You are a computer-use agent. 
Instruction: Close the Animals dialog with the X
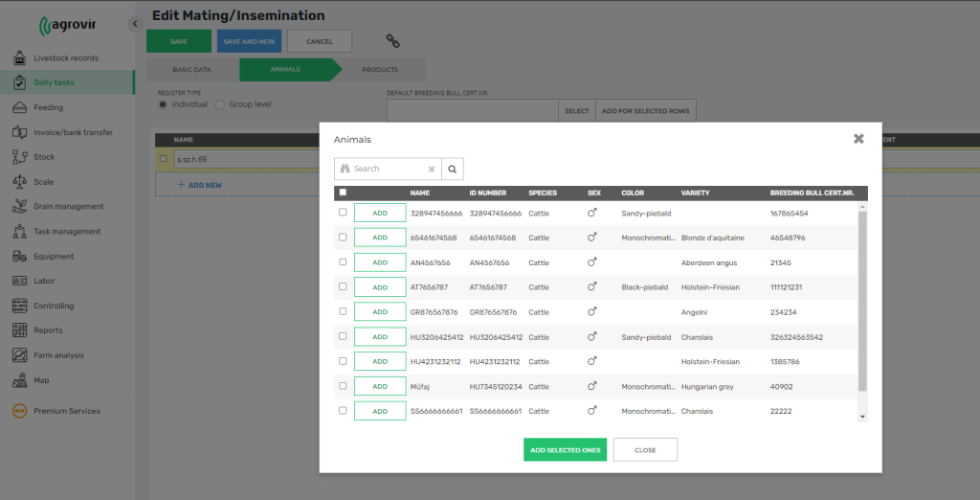858,139
